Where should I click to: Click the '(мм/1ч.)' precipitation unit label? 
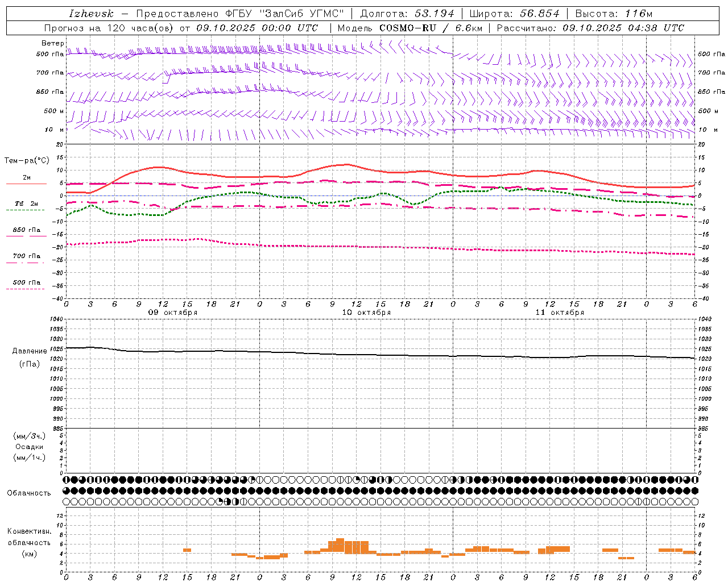[30, 458]
